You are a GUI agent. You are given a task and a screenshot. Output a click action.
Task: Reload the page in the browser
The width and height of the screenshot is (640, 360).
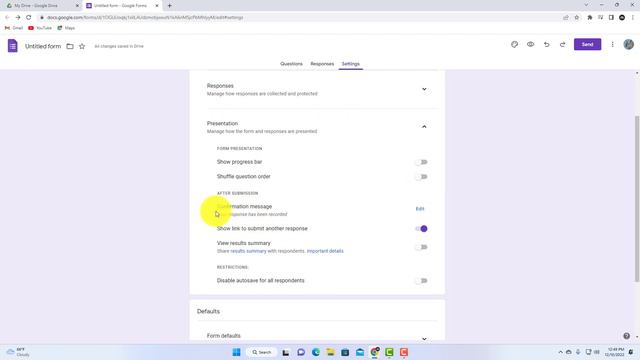[29, 18]
